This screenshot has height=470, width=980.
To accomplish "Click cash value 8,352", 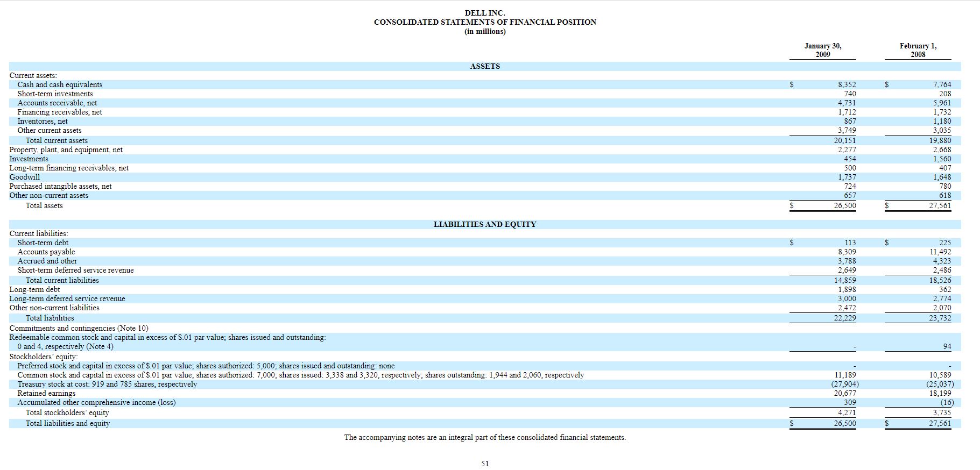I will pos(847,84).
